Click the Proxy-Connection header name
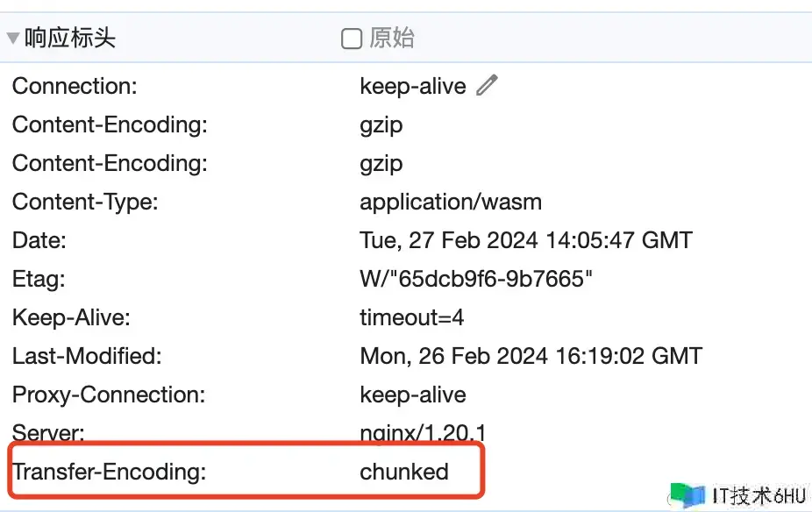Screen dimensions: 812x512 (109, 395)
